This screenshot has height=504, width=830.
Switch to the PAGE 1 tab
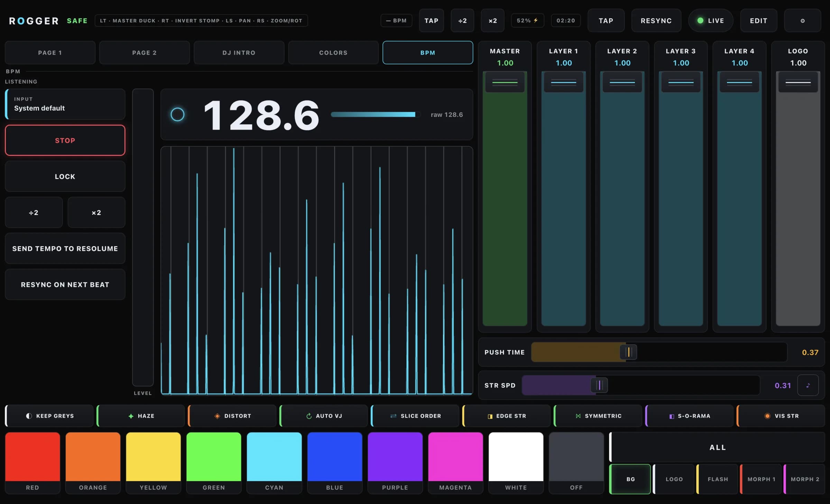pyautogui.click(x=50, y=53)
